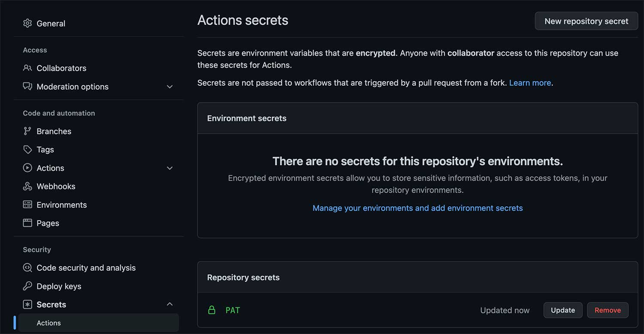Viewport: 644px width, 334px height.
Task: Click the Secrets asterisk icon
Action: 27,304
